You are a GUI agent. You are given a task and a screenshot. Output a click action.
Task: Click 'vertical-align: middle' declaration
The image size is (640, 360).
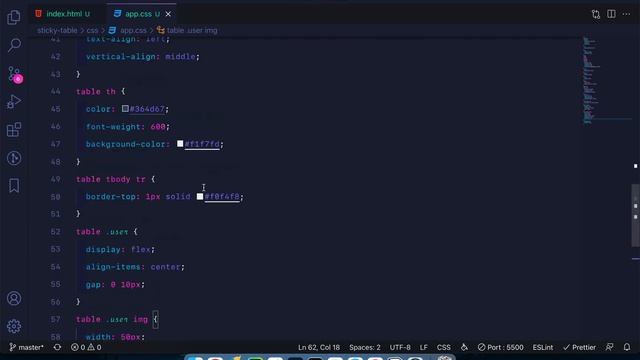point(142,57)
